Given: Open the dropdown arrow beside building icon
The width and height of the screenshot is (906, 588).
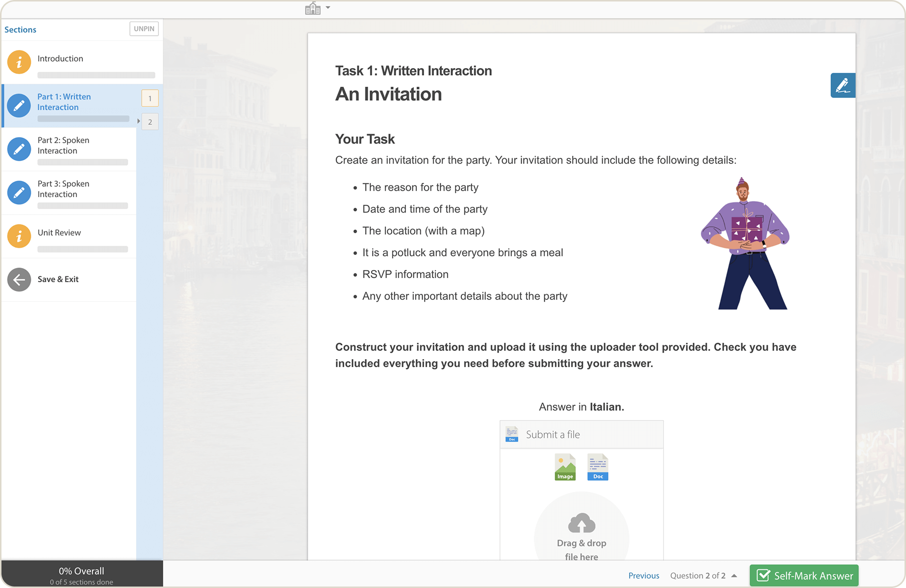Looking at the screenshot, I should 328,8.
